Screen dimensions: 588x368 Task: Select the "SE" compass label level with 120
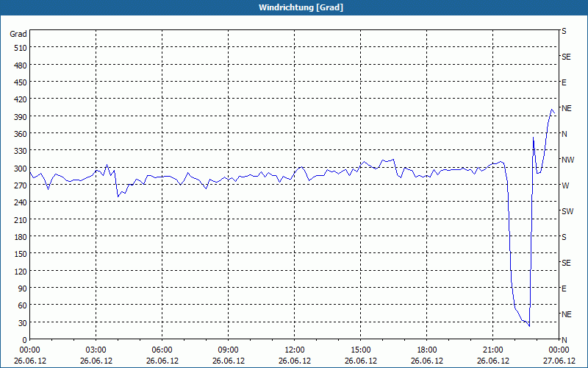click(x=566, y=263)
